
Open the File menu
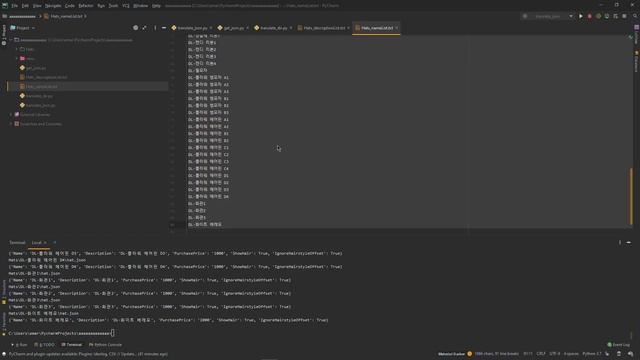14,6
